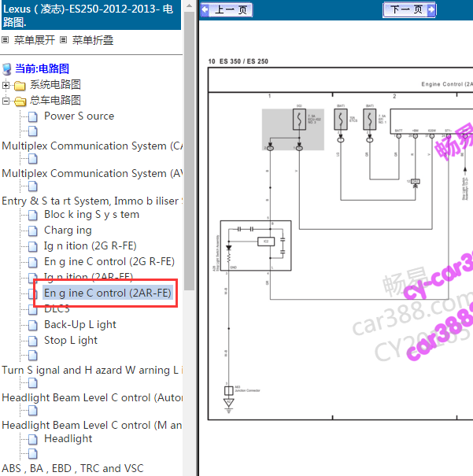Open Headlight Beam Level Control (Manual) entry
Screen dimensions: 473x476
pyautogui.click(x=92, y=426)
